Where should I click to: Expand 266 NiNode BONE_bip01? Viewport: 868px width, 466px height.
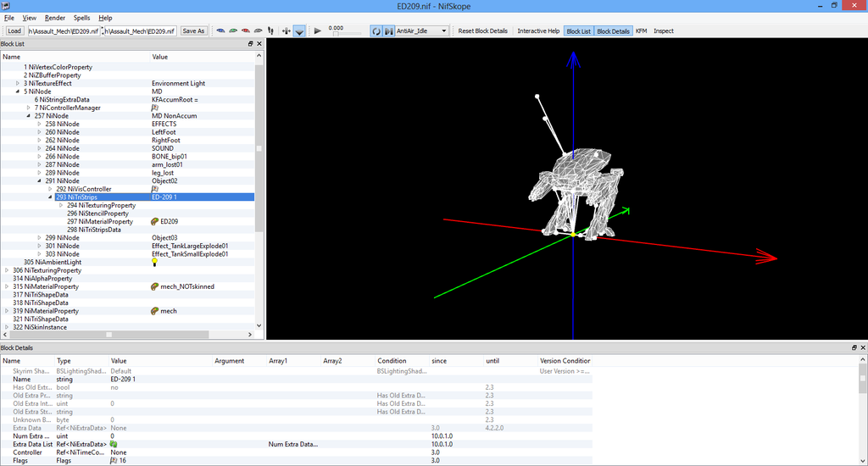point(39,157)
